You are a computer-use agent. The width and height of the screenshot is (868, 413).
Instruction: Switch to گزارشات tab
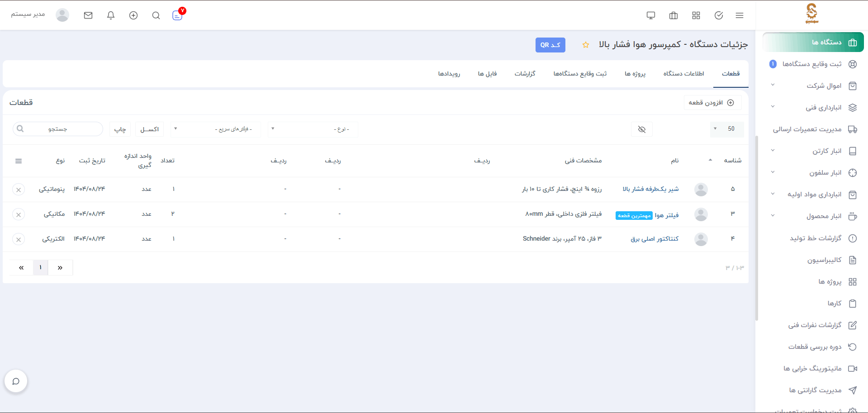click(x=525, y=74)
